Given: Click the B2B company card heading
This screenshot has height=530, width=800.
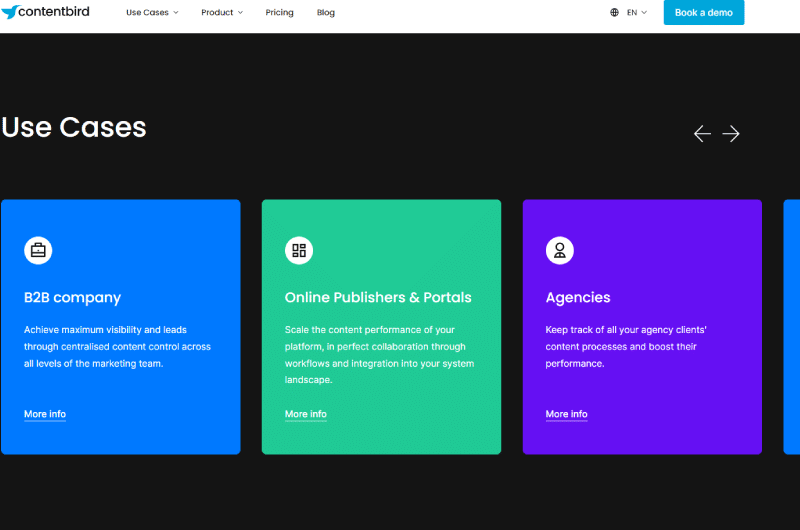Looking at the screenshot, I should pos(72,297).
